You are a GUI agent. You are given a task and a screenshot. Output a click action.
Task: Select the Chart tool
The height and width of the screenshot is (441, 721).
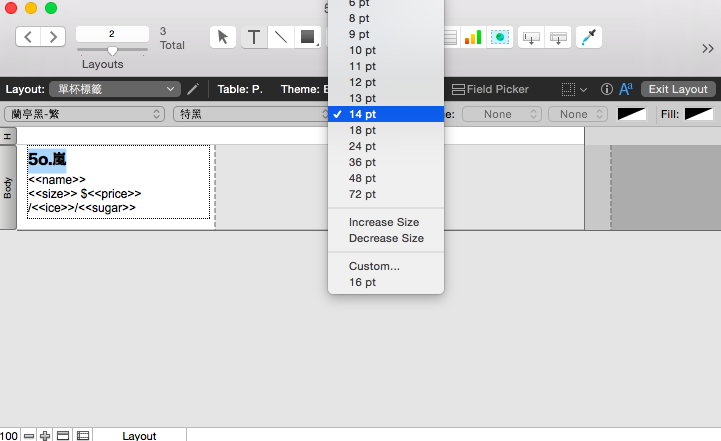click(473, 37)
